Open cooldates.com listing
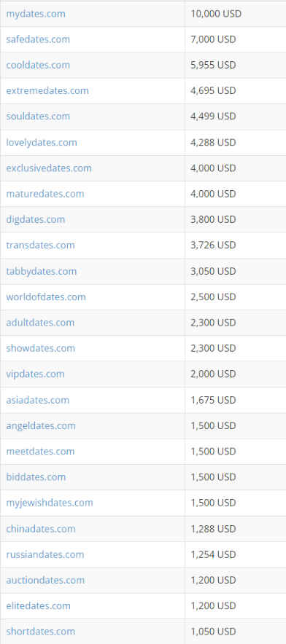286x644 pixels. tap(38, 65)
